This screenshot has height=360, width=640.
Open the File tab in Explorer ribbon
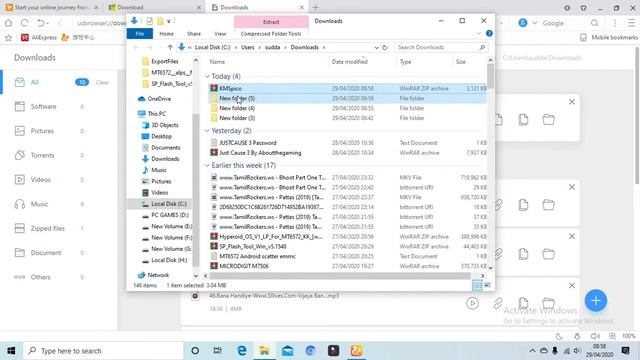140,33
